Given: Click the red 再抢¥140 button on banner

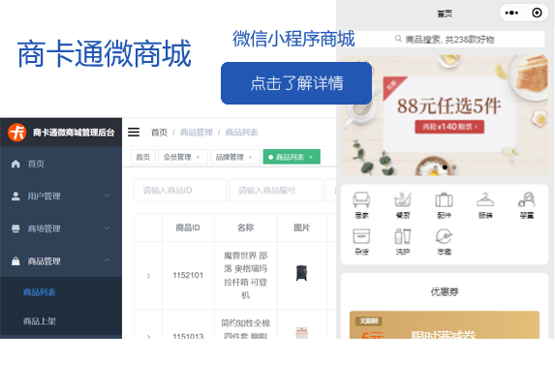Looking at the screenshot, I should (449, 127).
